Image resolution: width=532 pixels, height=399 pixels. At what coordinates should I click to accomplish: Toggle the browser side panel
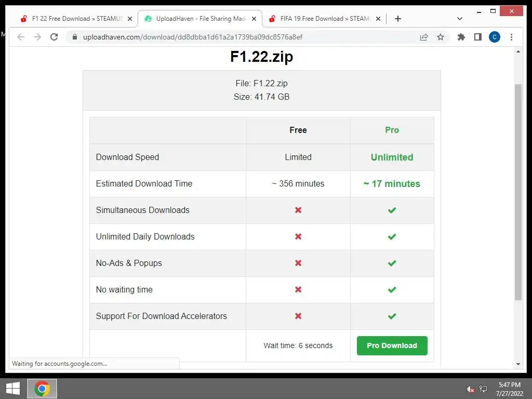click(x=478, y=37)
